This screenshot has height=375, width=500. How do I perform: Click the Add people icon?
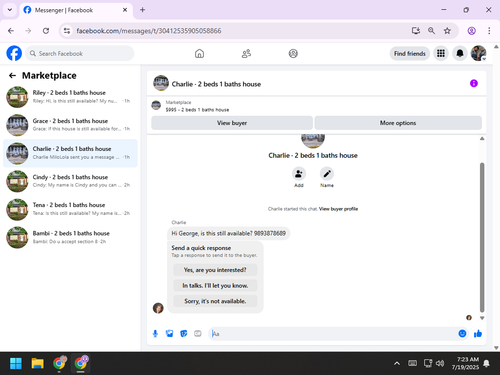tap(299, 174)
